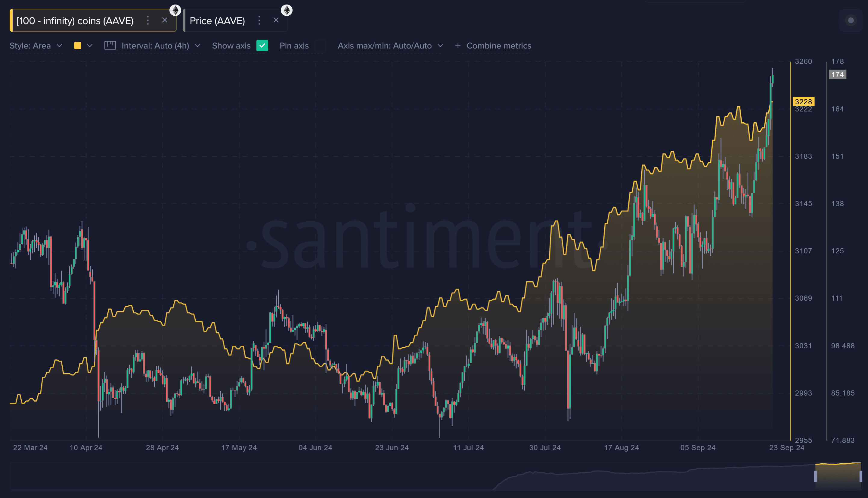Click the selected window in the range navigator
868x498 pixels.
point(838,476)
